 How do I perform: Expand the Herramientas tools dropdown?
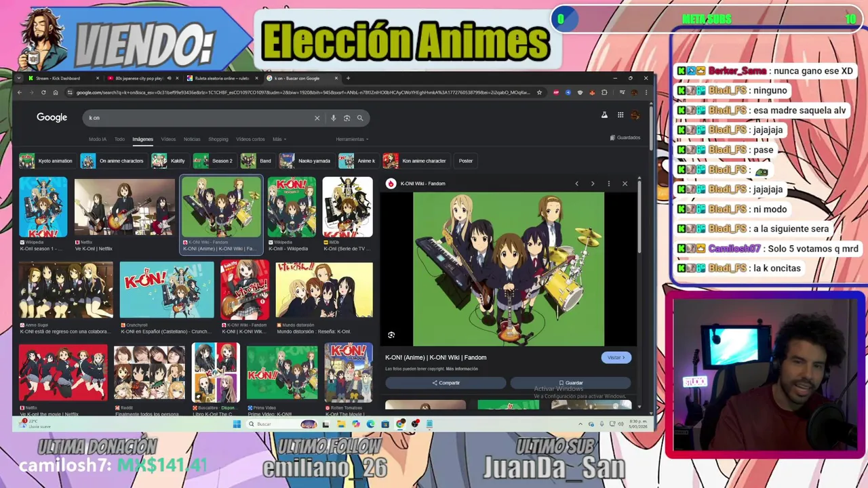click(x=352, y=139)
